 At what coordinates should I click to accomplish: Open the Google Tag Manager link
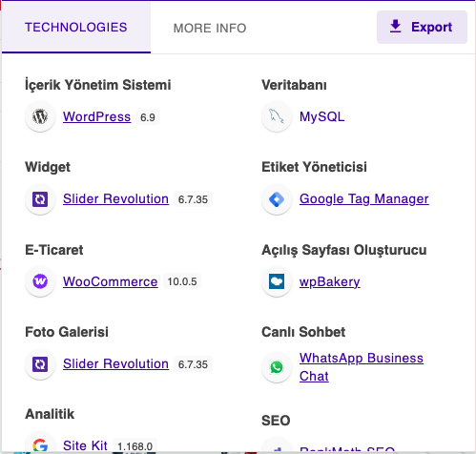coord(364,199)
